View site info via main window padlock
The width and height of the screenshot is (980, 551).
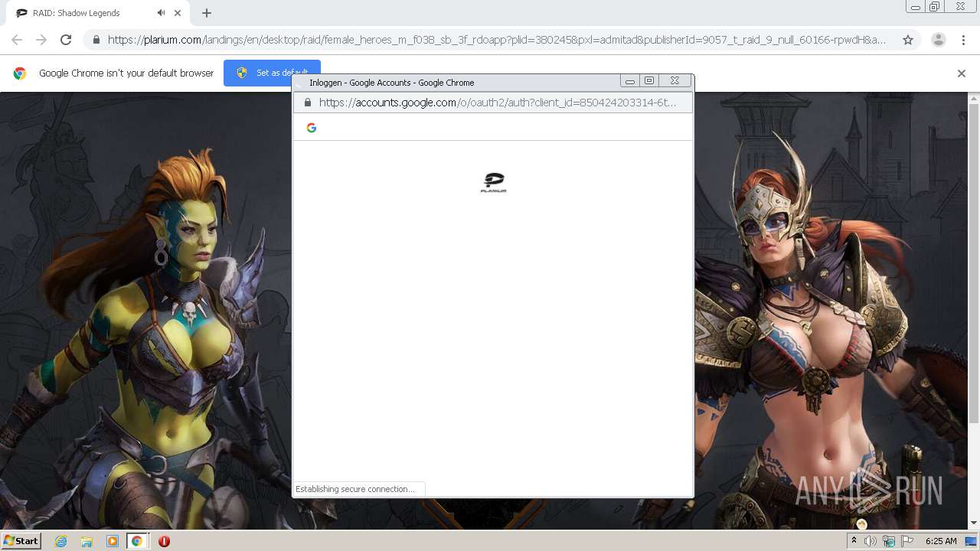(x=96, y=40)
